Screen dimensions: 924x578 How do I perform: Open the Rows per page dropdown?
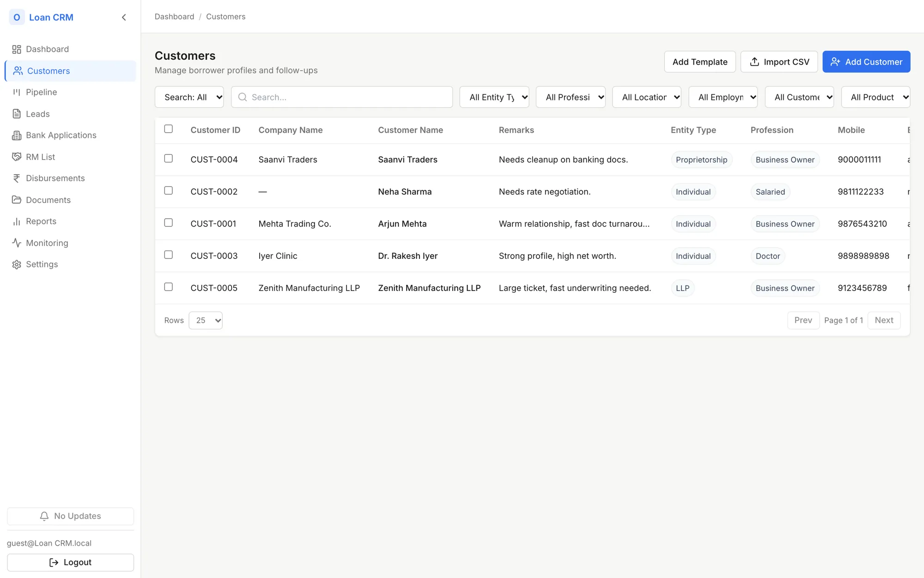pos(206,320)
